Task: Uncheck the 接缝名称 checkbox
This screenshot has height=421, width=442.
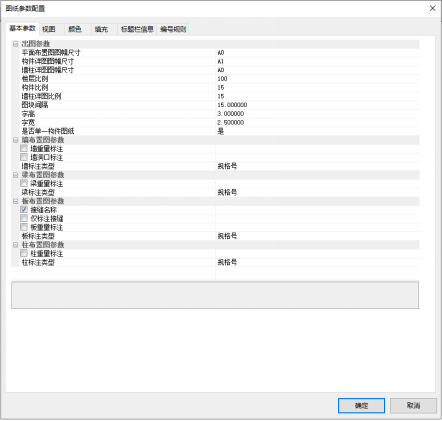Action: tap(24, 210)
